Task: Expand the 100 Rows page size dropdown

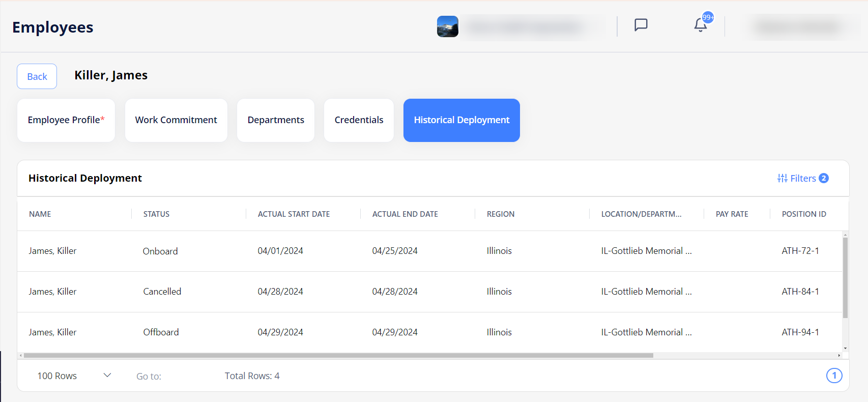Action: click(74, 376)
